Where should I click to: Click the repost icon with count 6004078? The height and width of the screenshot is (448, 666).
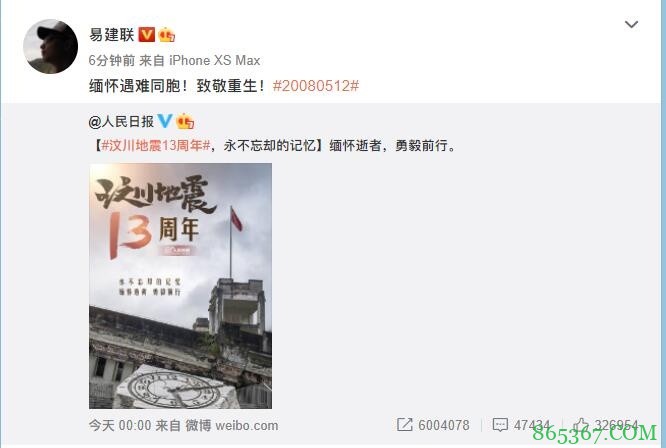[404, 425]
